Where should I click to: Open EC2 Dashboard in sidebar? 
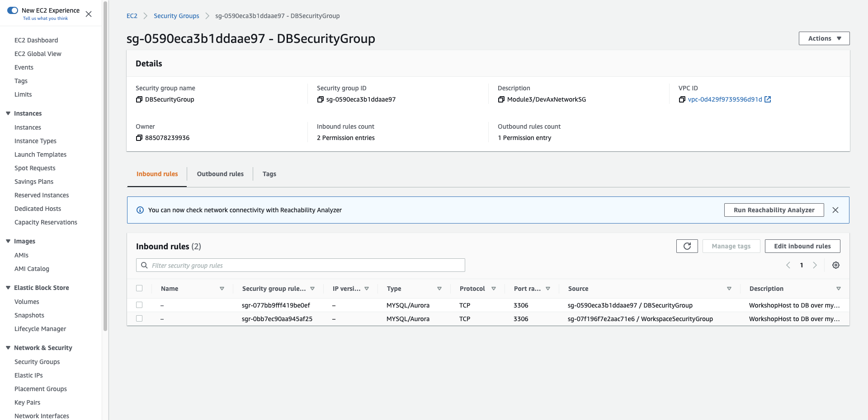tap(36, 40)
